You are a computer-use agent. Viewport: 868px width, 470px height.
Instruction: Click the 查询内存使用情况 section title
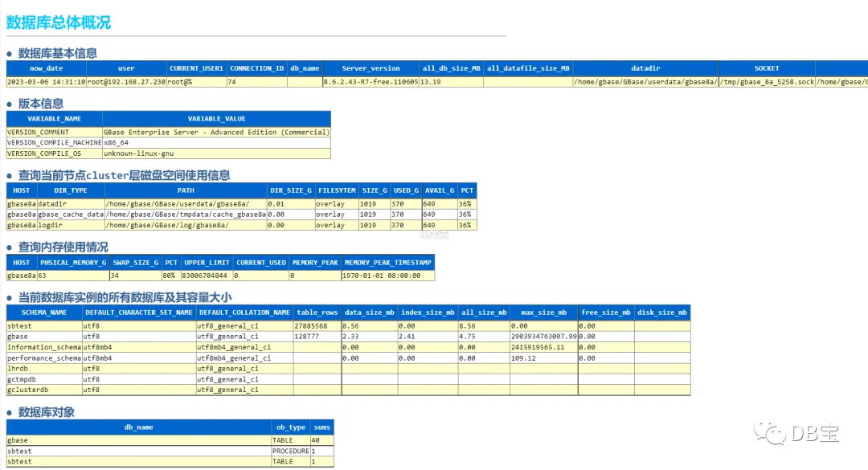[x=63, y=247]
